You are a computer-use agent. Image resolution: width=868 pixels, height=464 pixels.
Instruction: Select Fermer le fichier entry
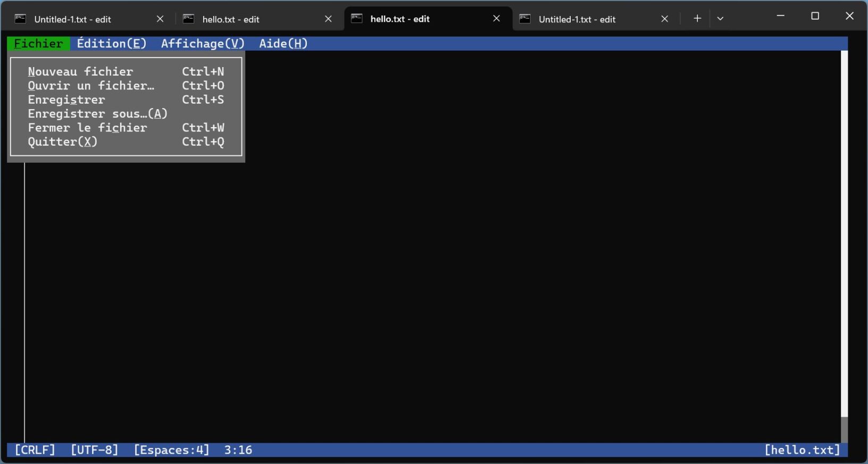126,128
